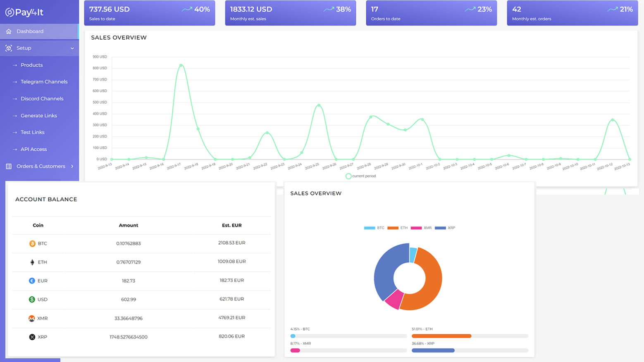Click the Bitcoin coin icon in Account Balance
Viewport: 644px width, 362px height.
[32, 243]
